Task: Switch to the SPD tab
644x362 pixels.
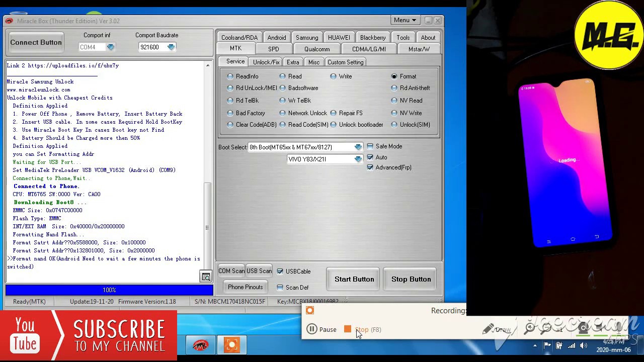Action: tap(274, 49)
